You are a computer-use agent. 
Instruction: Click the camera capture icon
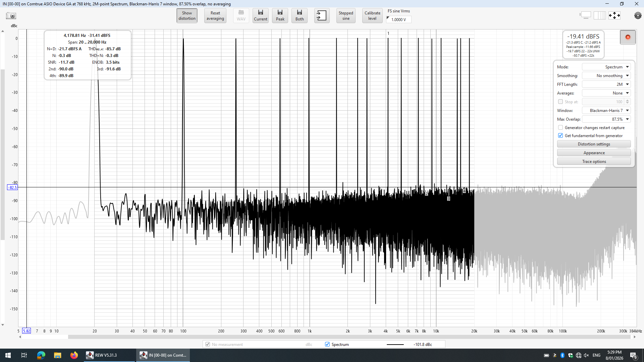coord(11,16)
